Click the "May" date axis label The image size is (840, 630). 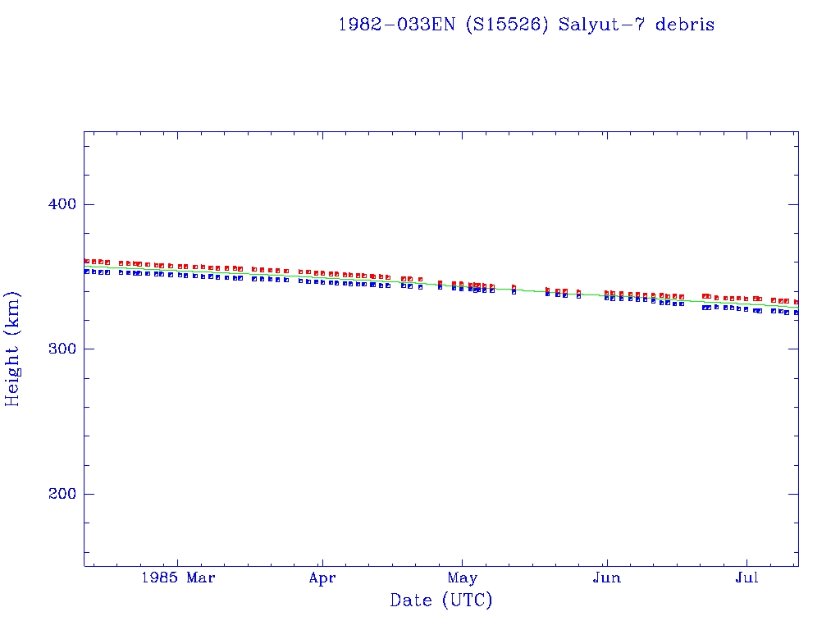pyautogui.click(x=463, y=577)
